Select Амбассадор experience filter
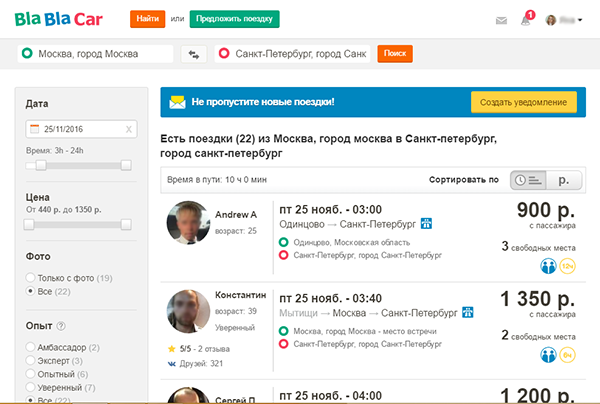600x404 pixels. (x=31, y=346)
